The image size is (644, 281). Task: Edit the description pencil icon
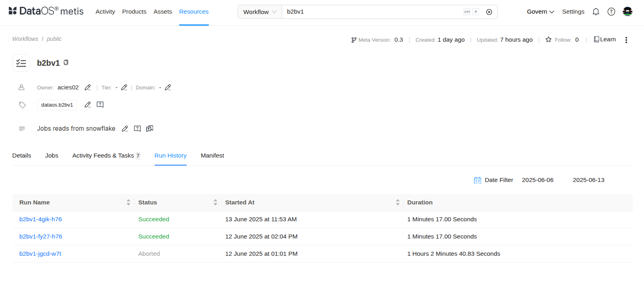(125, 129)
